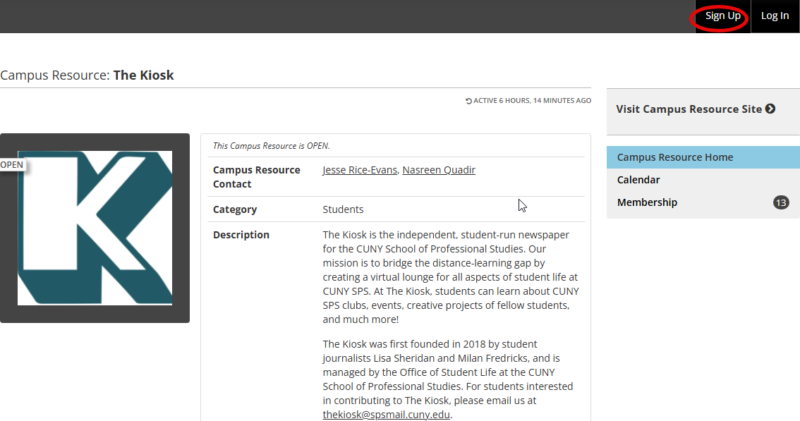This screenshot has width=800, height=421.
Task: Click the 'Description' label
Action: point(241,235)
